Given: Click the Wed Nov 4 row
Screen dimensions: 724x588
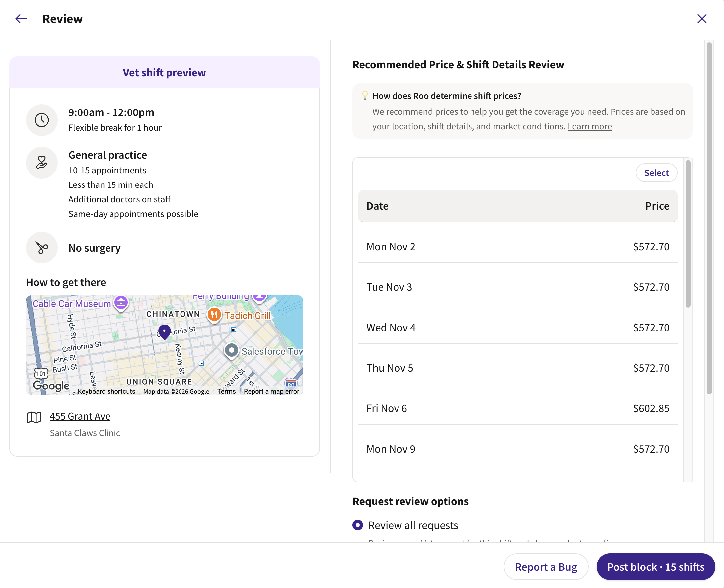Looking at the screenshot, I should [x=518, y=328].
